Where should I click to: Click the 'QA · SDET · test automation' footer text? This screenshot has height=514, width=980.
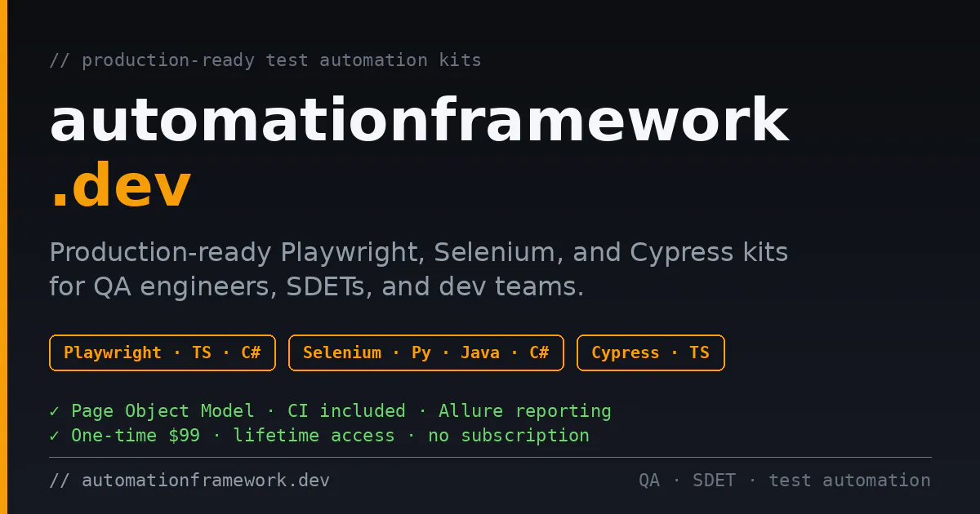point(785,481)
